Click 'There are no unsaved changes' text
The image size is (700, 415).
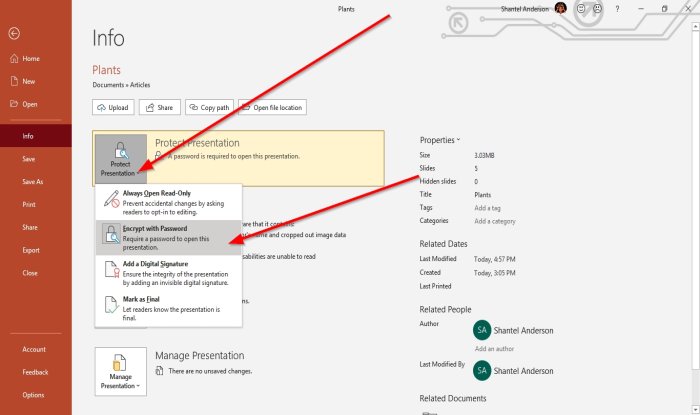click(210, 371)
